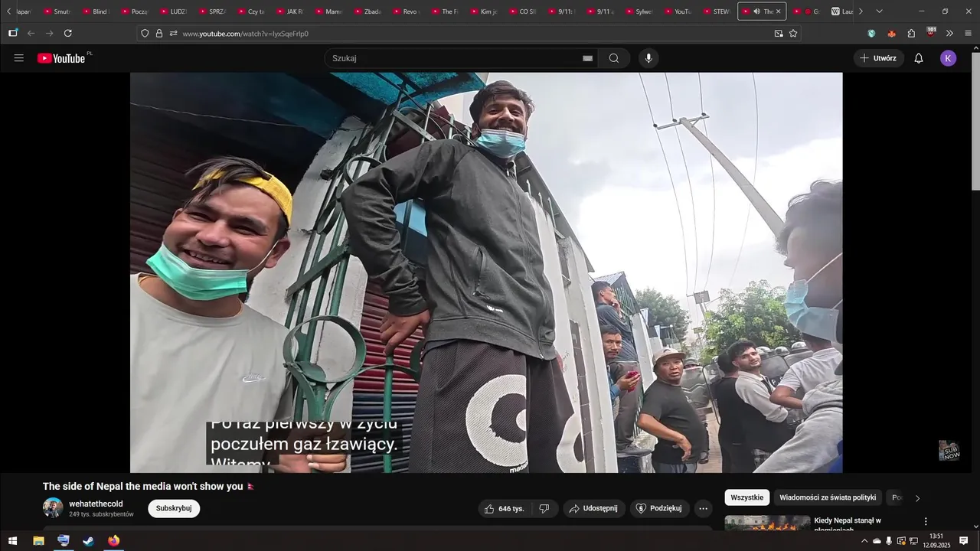Open File Explorer from taskbar
980x551 pixels.
tap(38, 541)
